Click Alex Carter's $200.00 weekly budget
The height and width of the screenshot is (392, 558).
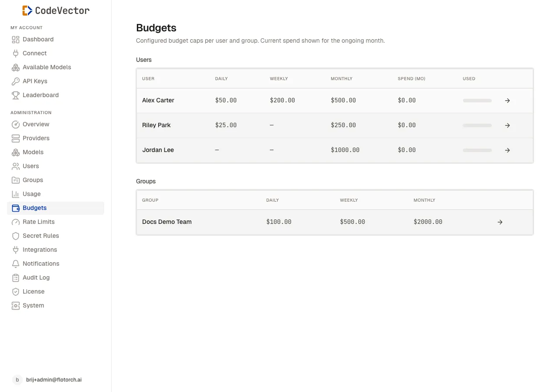point(282,101)
